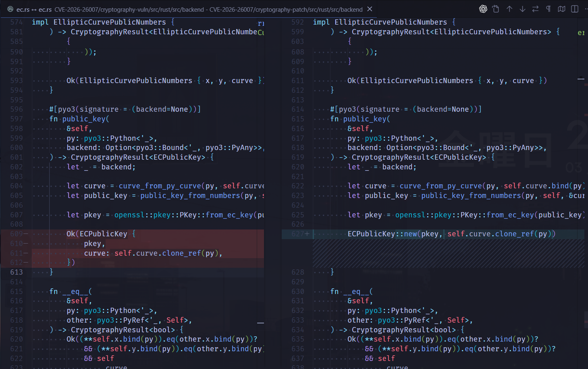Click line number 627 in the right gutter
This screenshot has width=588, height=369.
coord(297,233)
